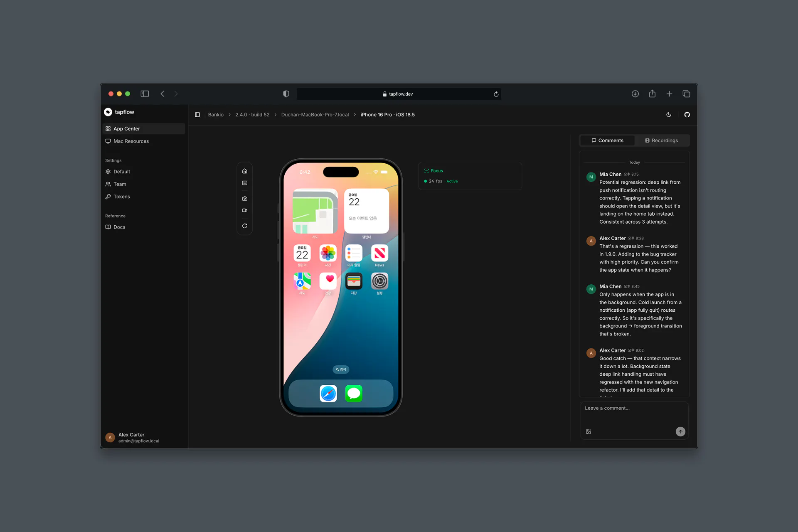798x532 pixels.
Task: Start screen recording with video icon
Action: pos(244,210)
